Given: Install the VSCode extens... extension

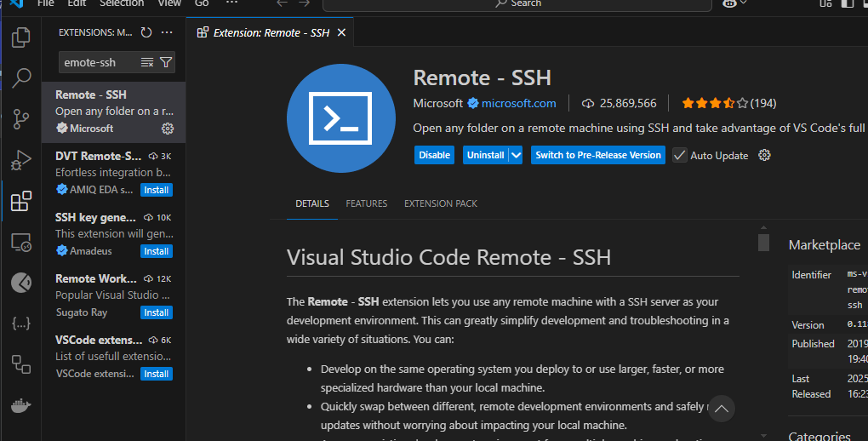Looking at the screenshot, I should [157, 374].
